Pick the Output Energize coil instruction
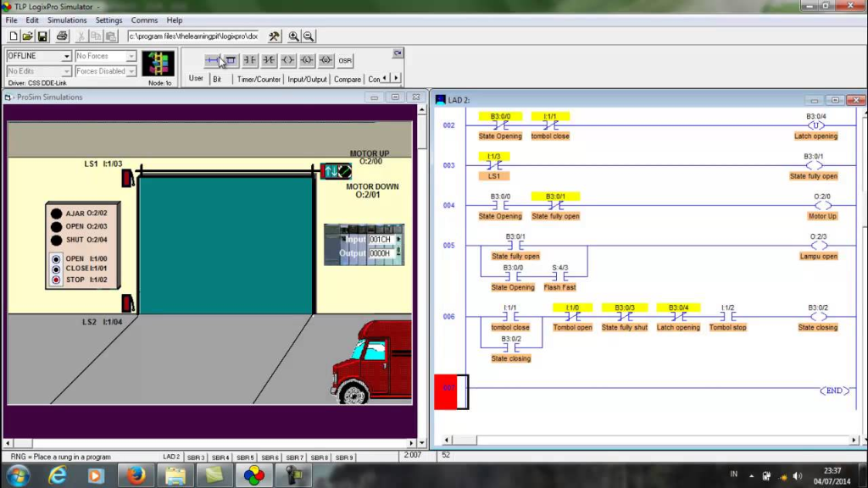 [288, 60]
